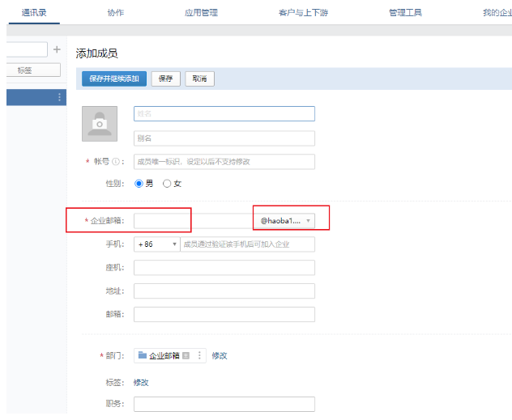512x420 pixels.
Task: Select the 男 gender radio button
Action: tap(139, 184)
